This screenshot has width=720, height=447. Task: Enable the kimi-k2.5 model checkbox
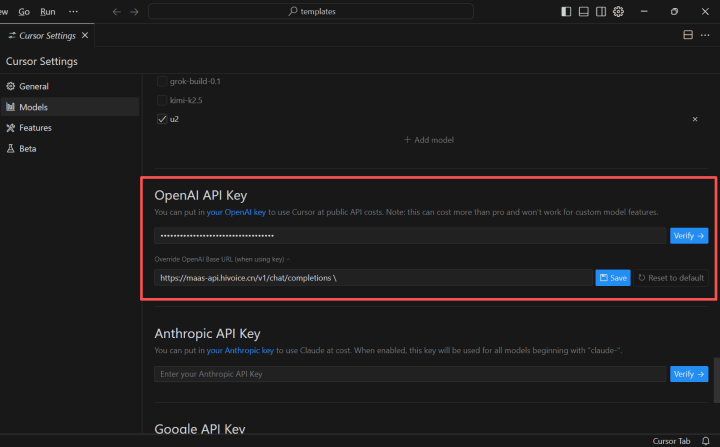coord(162,100)
